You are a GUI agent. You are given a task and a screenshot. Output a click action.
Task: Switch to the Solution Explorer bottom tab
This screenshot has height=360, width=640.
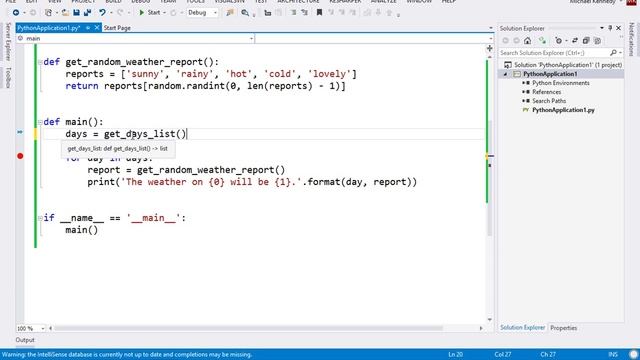(522, 328)
